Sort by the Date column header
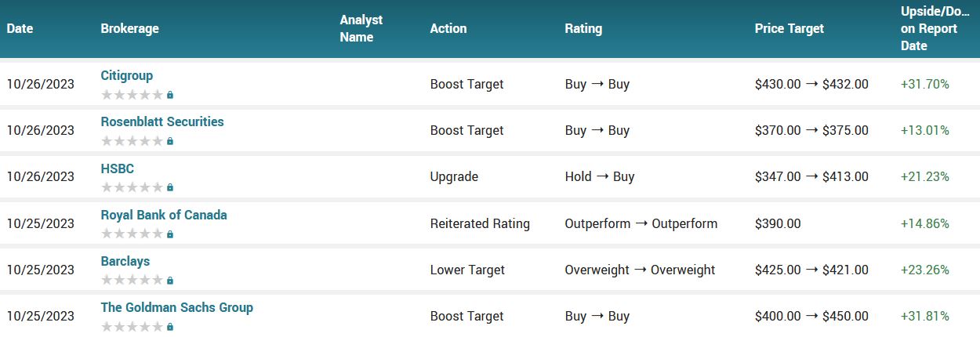This screenshot has height=337, width=980. point(20,29)
